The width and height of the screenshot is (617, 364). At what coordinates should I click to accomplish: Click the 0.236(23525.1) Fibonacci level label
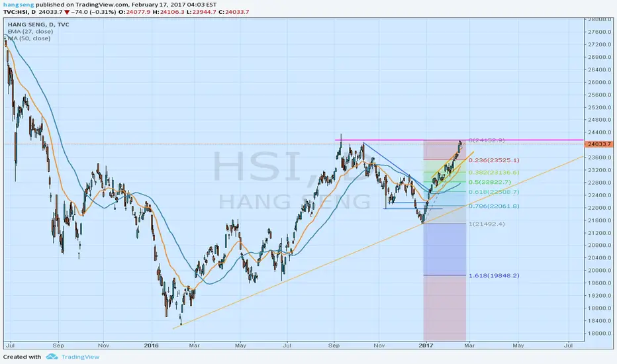[494, 160]
